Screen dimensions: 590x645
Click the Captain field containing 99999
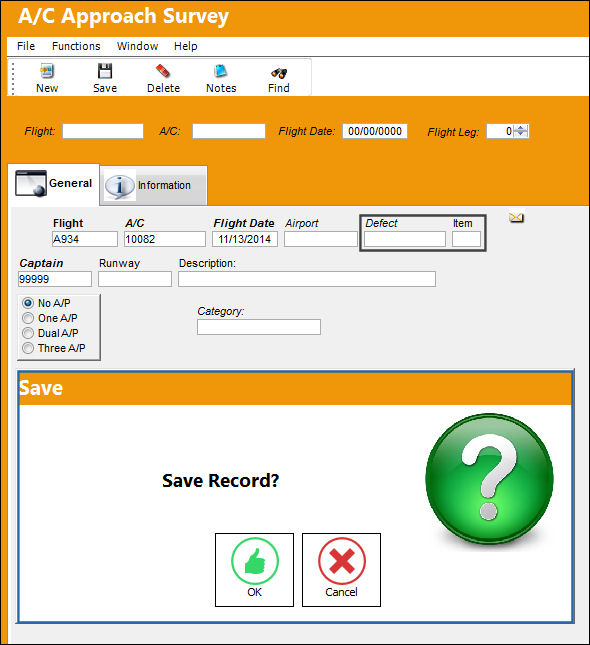(55, 279)
